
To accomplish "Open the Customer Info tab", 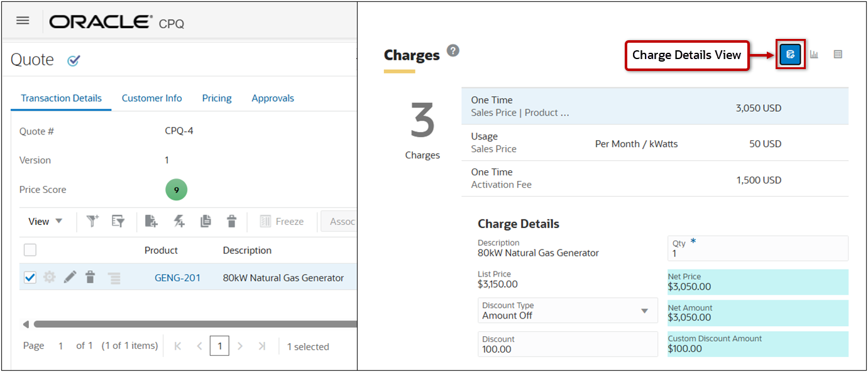I will pos(151,98).
